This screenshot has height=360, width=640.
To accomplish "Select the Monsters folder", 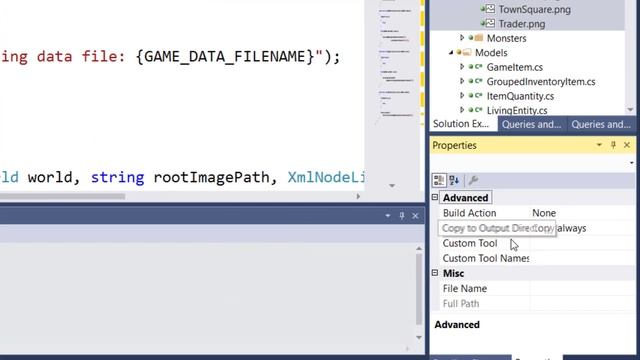I will [506, 38].
